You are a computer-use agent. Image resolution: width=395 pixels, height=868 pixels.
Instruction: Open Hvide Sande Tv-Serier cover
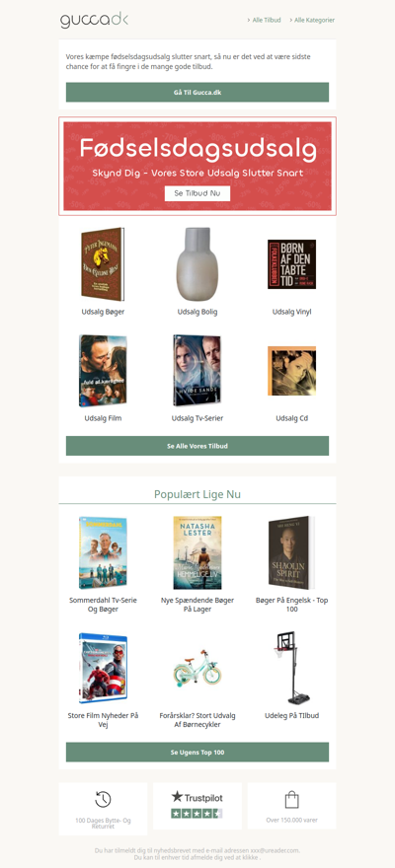[197, 371]
